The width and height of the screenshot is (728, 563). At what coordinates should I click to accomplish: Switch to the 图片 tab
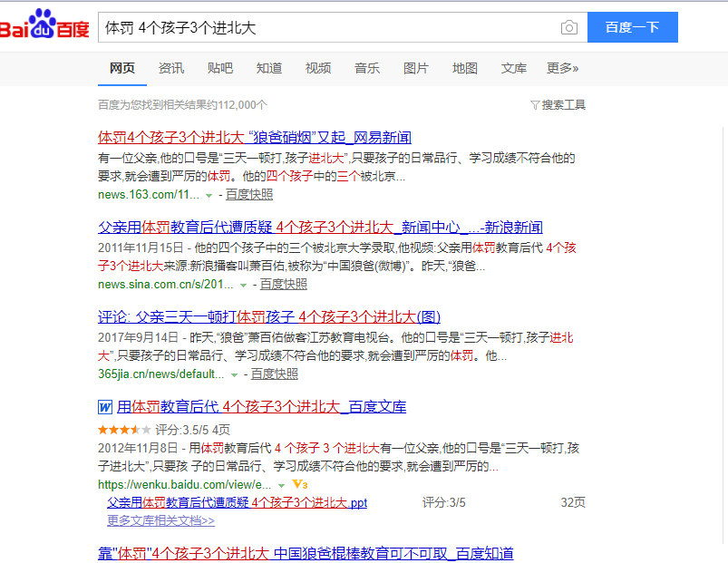[x=416, y=68]
